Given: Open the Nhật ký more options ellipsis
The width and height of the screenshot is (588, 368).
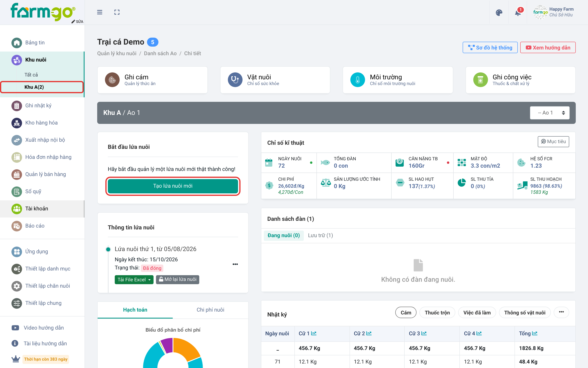Looking at the screenshot, I should (x=561, y=312).
